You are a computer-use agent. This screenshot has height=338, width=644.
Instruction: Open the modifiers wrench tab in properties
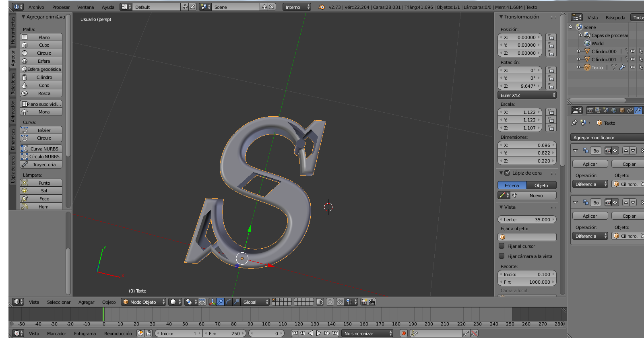638,110
